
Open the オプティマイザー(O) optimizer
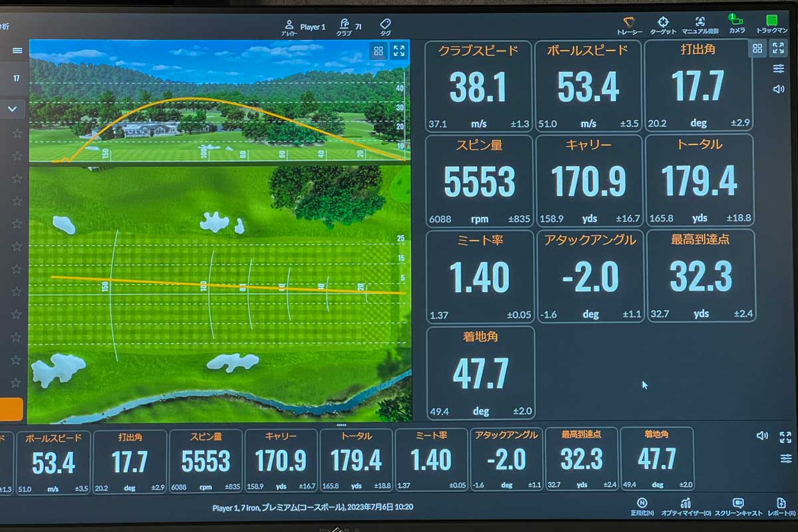click(x=686, y=507)
